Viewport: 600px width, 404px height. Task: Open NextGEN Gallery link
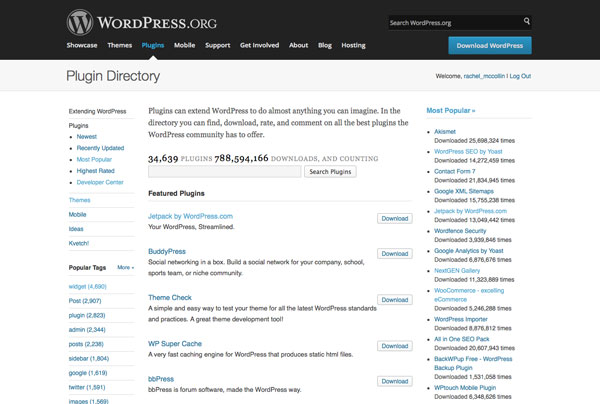pyautogui.click(x=457, y=271)
